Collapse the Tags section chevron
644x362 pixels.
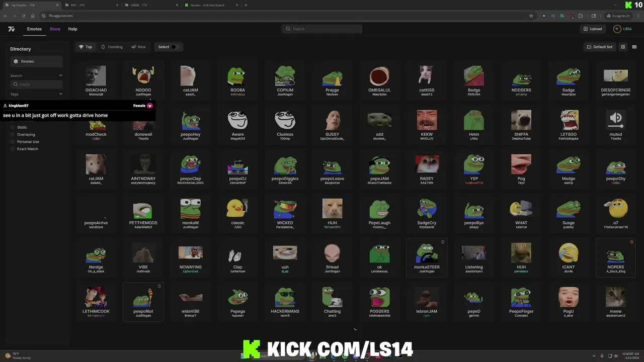pyautogui.click(x=60, y=94)
